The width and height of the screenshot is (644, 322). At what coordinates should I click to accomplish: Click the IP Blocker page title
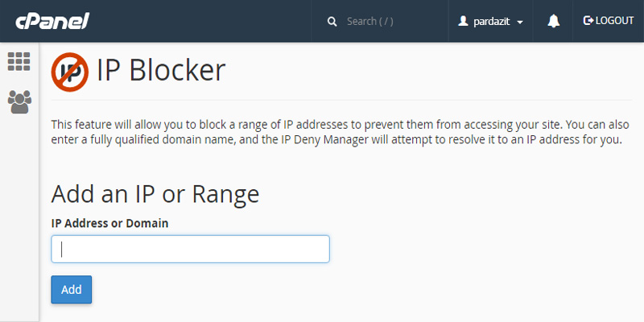pyautogui.click(x=161, y=71)
